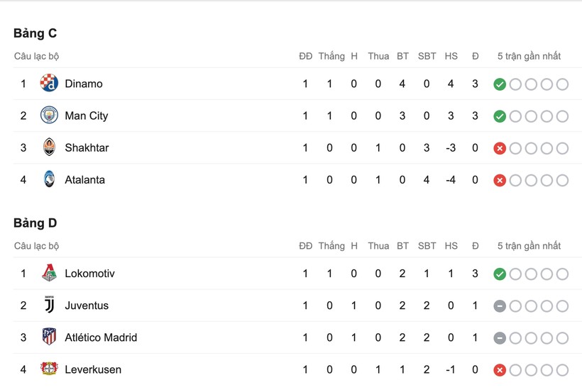Select the Atalanta team name
This screenshot has height=392, width=582.
coord(84,179)
